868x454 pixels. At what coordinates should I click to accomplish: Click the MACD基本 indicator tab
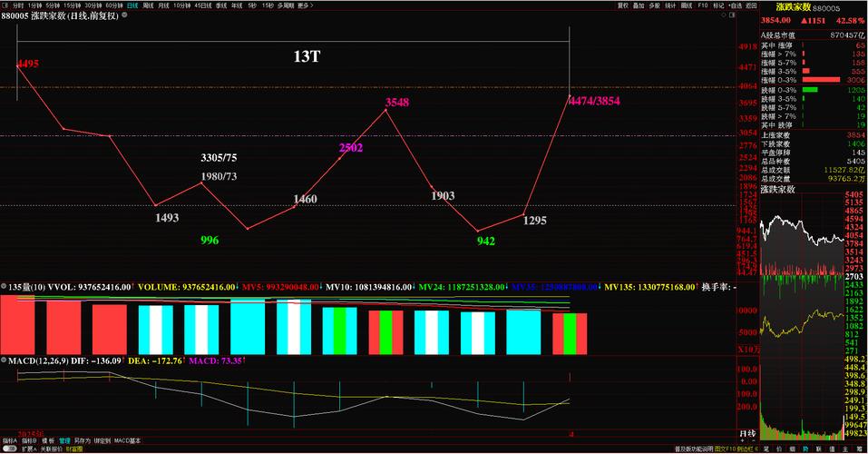point(127,440)
